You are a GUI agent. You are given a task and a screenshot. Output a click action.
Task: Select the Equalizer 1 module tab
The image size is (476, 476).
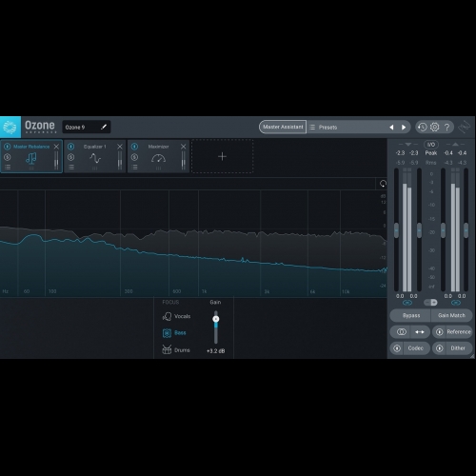95,156
